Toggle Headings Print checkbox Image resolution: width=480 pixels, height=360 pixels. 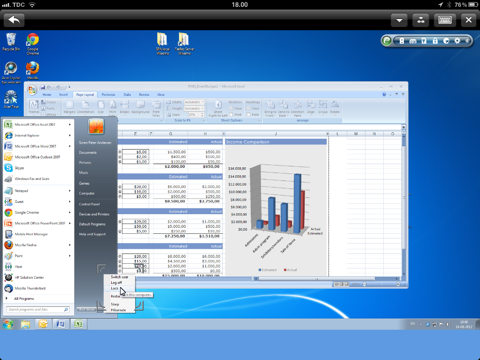point(249,115)
